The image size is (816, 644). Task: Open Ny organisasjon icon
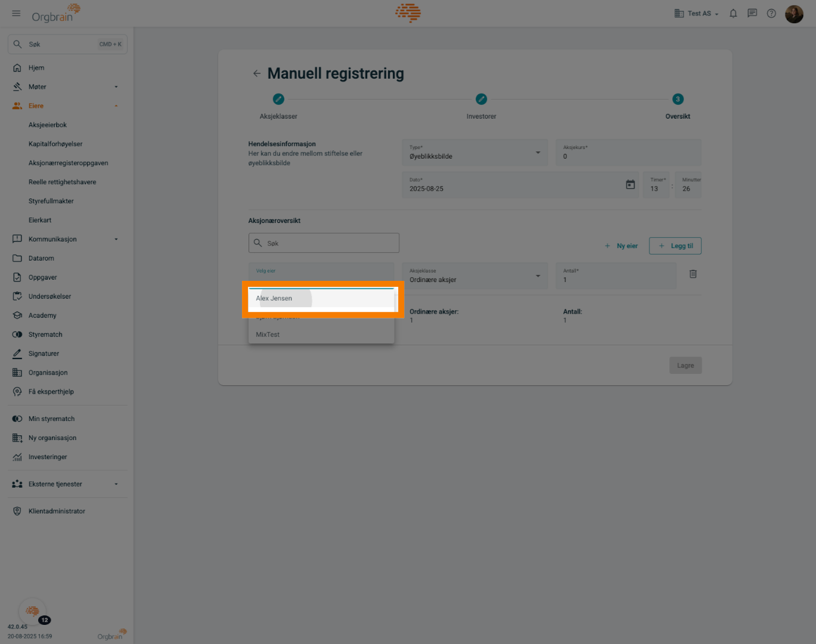pyautogui.click(x=17, y=438)
